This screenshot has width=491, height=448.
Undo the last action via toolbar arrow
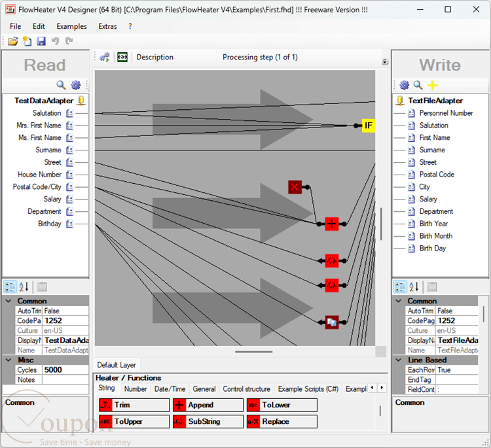coord(55,41)
